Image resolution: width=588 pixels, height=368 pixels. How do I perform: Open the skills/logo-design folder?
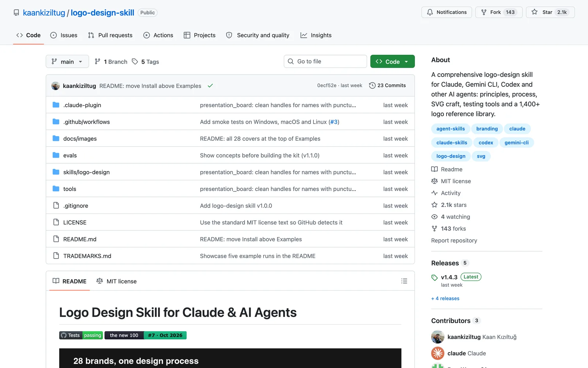point(86,172)
